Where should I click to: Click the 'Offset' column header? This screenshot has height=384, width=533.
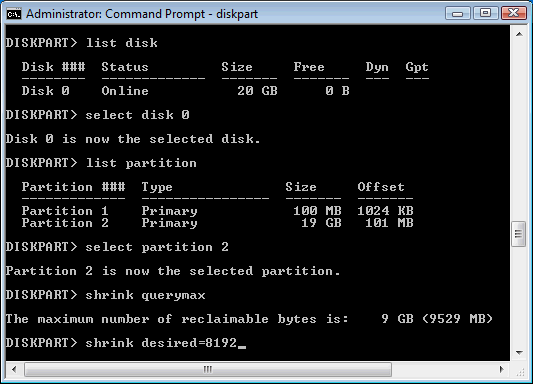click(x=381, y=187)
